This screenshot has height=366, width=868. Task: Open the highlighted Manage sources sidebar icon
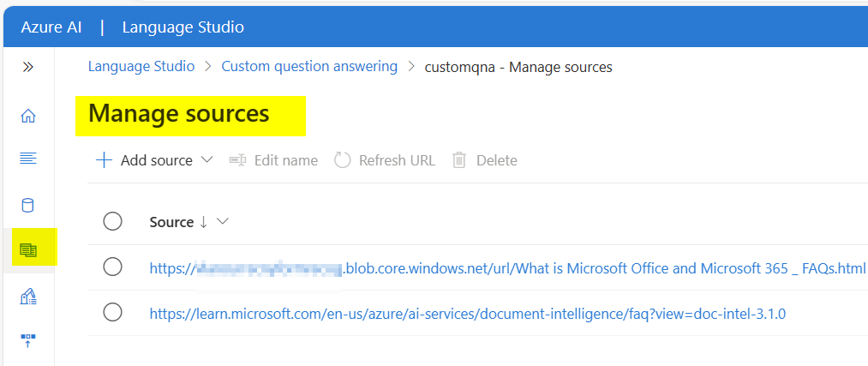[28, 250]
